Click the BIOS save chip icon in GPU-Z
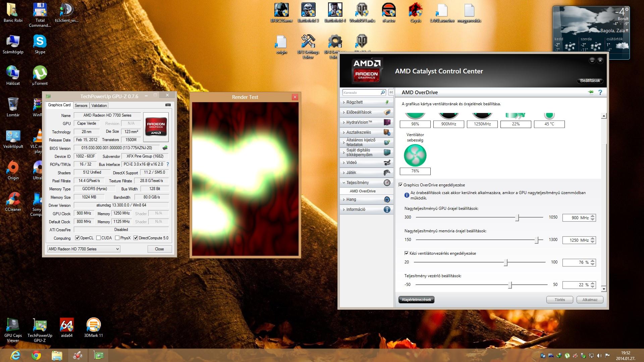644x362 pixels. [x=165, y=148]
